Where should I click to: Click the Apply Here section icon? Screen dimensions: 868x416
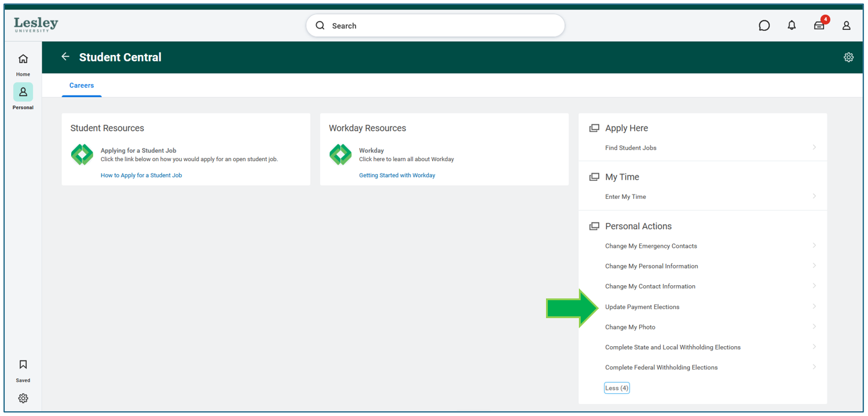pyautogui.click(x=594, y=128)
